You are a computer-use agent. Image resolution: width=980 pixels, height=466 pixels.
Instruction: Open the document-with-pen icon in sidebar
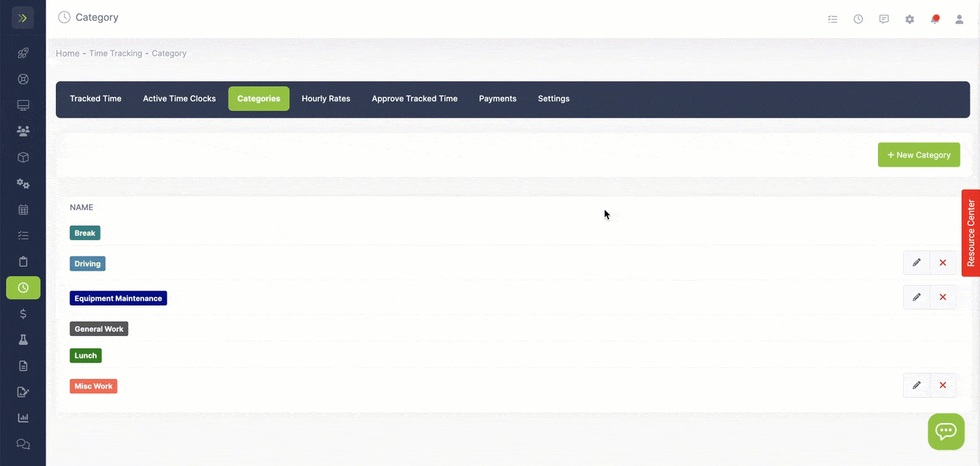coord(23,392)
